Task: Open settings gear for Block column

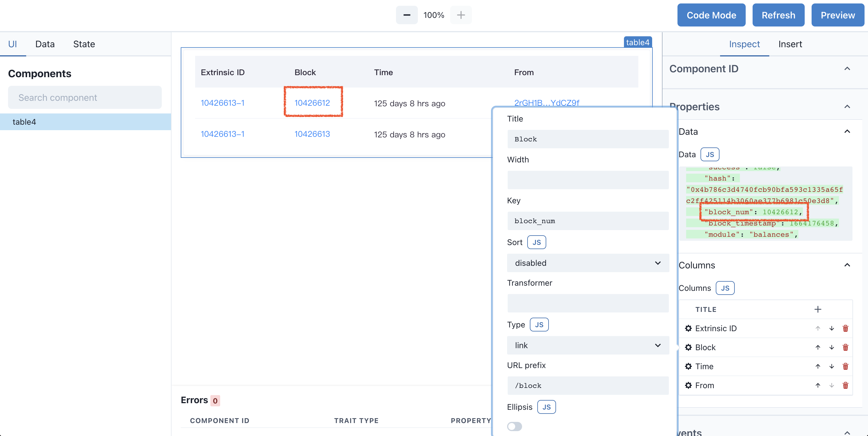Action: (x=688, y=347)
